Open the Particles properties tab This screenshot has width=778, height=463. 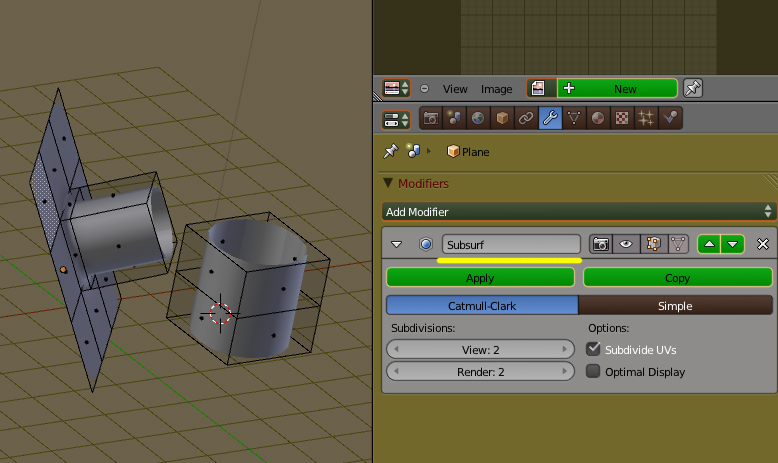pyautogui.click(x=646, y=118)
